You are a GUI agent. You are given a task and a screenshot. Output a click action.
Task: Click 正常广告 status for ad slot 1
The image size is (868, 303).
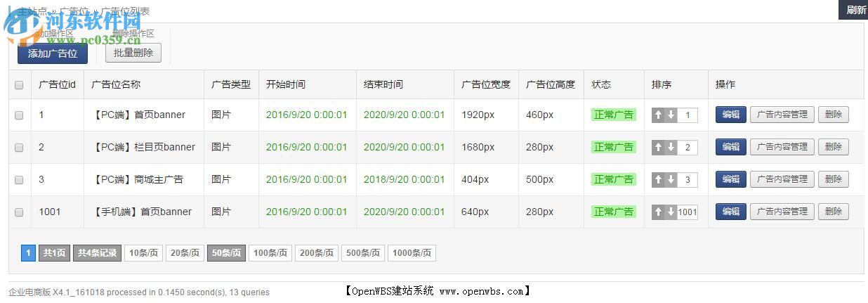coord(614,115)
